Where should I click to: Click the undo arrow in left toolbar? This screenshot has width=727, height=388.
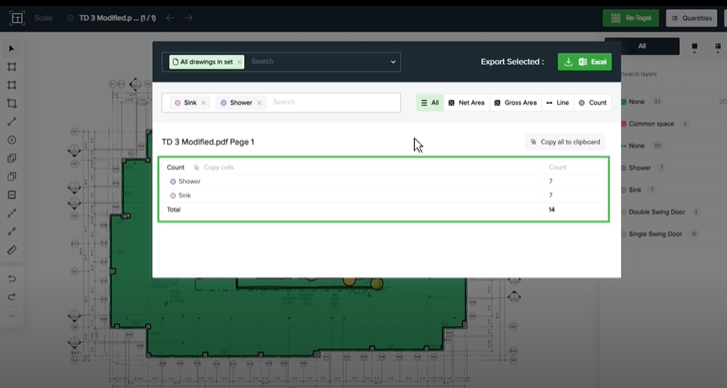point(12,279)
